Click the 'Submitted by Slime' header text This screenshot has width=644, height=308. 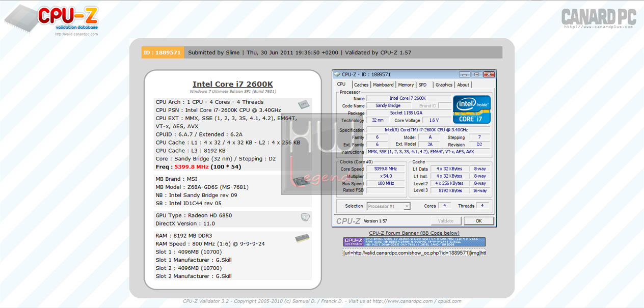point(214,52)
